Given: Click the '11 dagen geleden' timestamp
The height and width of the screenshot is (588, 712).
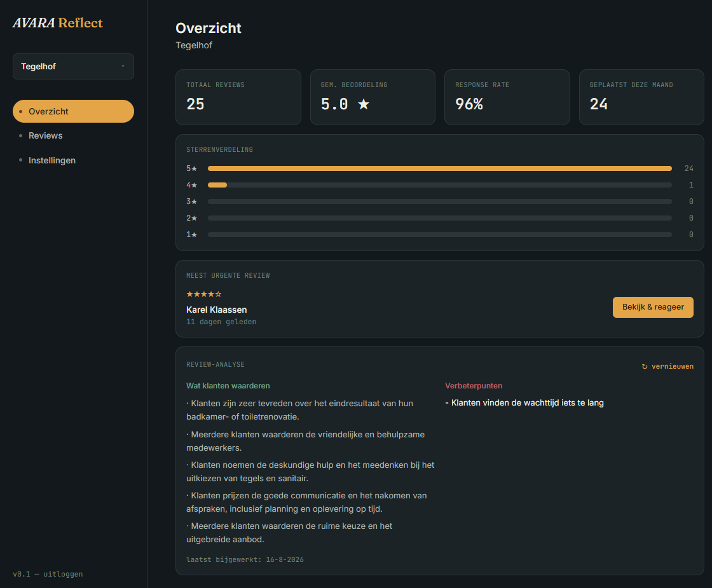Looking at the screenshot, I should tap(221, 322).
